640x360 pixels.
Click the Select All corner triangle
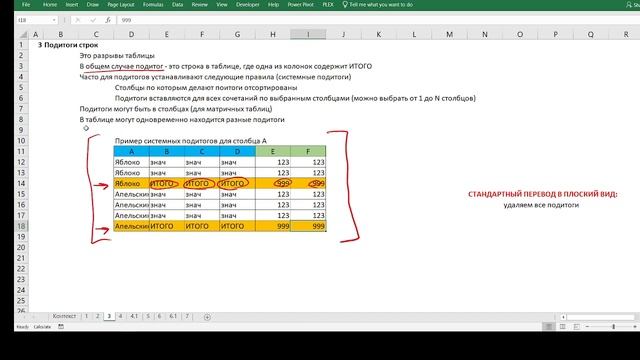coord(23,35)
